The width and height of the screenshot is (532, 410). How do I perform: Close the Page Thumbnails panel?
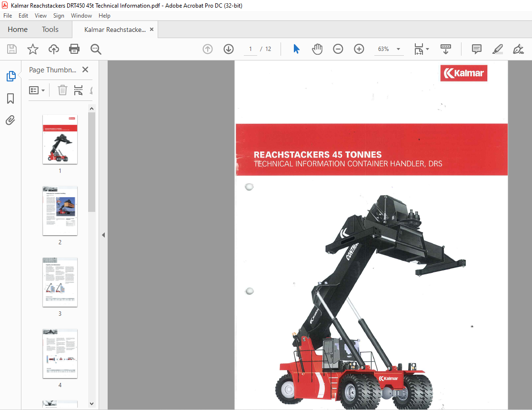(85, 70)
